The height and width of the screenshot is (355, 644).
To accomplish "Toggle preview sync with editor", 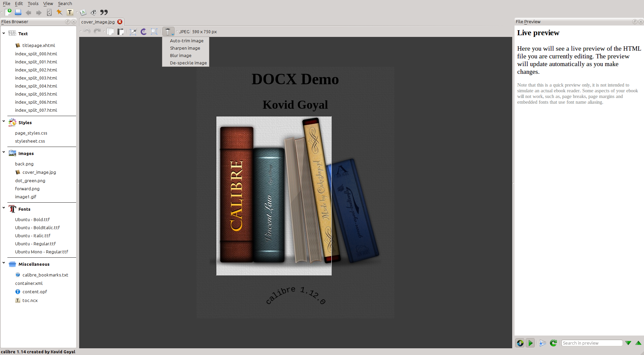I will 520,343.
